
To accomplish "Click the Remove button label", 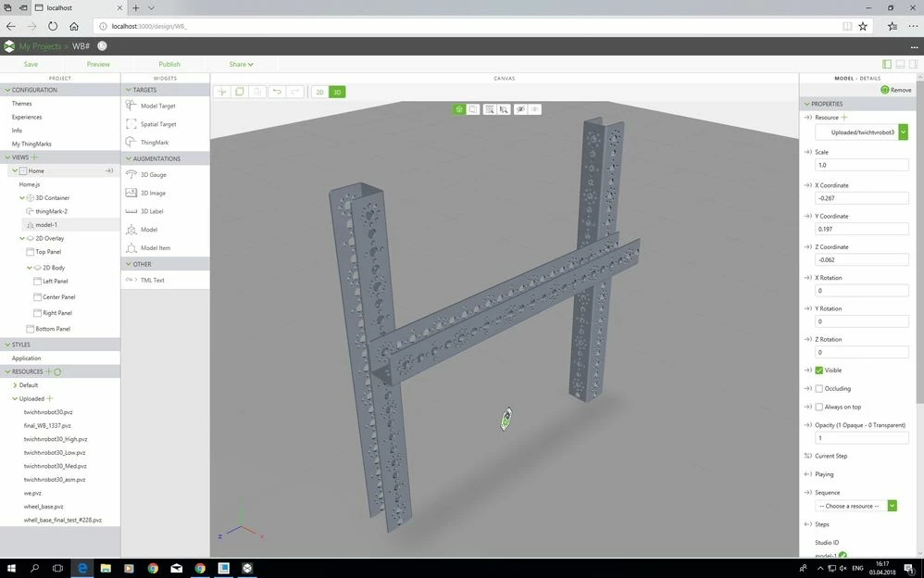I will pyautogui.click(x=901, y=90).
